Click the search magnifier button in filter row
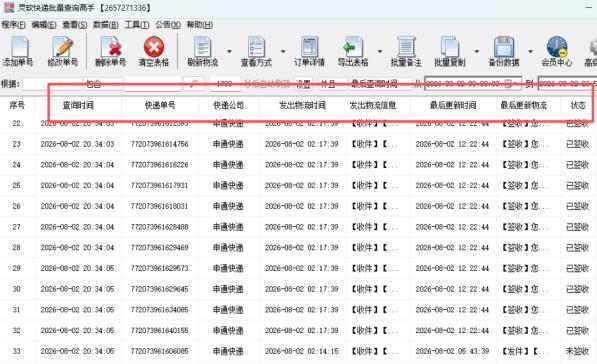Image resolution: width=597 pixels, height=364 pixels. tap(193, 84)
